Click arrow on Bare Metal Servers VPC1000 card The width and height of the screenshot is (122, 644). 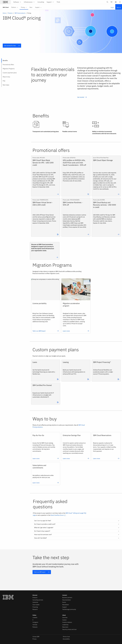click(x=58, y=194)
